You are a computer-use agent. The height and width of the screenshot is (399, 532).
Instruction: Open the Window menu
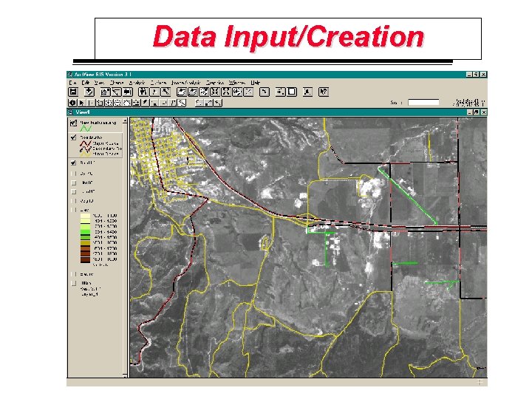tap(237, 83)
